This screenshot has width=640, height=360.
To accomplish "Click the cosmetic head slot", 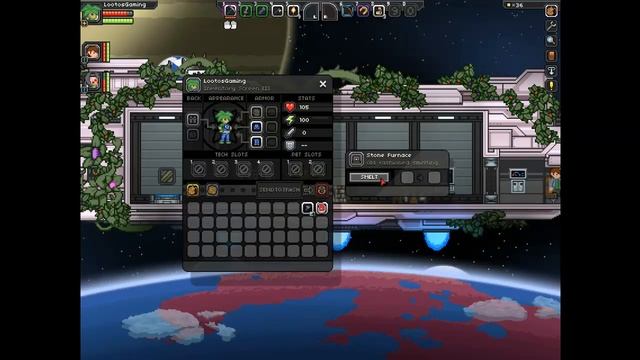I will coord(271,112).
